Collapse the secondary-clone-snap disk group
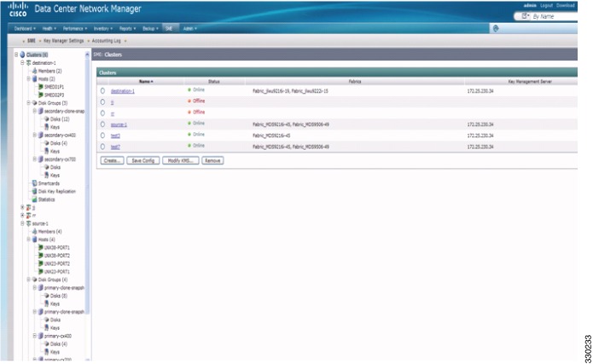This screenshot has width=593, height=364. [35, 111]
